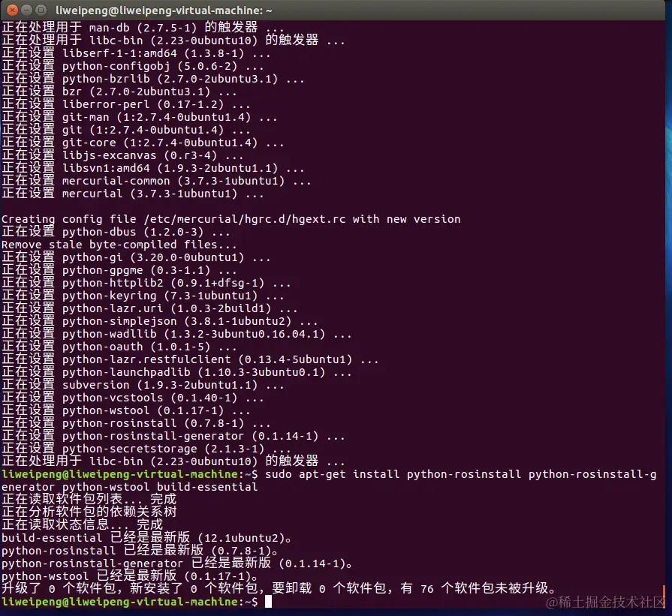The height and width of the screenshot is (616, 672).
Task: Click the terminal input cursor at the prompt
Action: pyautogui.click(x=268, y=602)
